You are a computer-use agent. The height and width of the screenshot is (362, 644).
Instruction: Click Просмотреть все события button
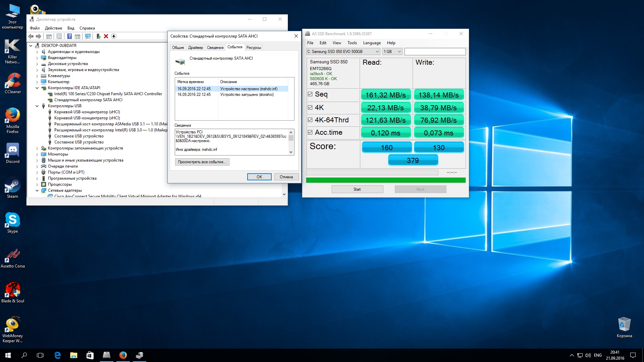click(x=202, y=162)
